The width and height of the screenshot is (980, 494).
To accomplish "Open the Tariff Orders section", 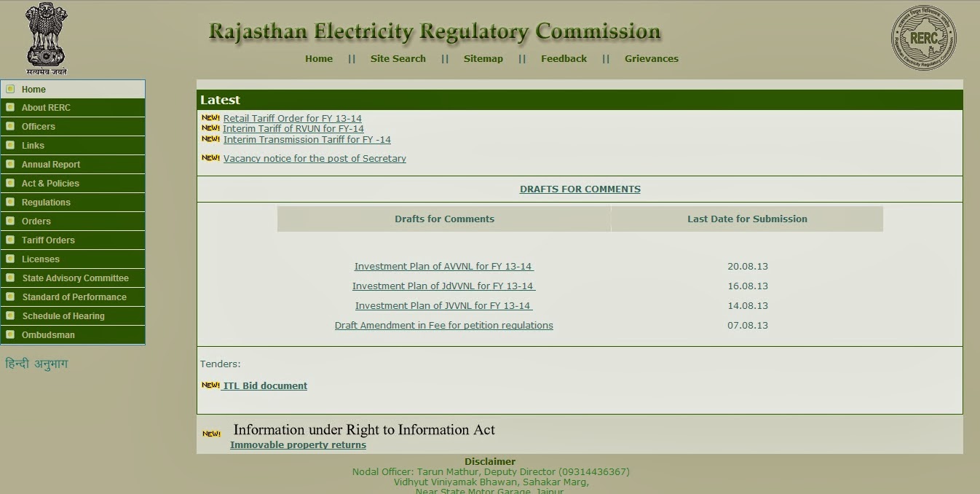I will [x=73, y=240].
